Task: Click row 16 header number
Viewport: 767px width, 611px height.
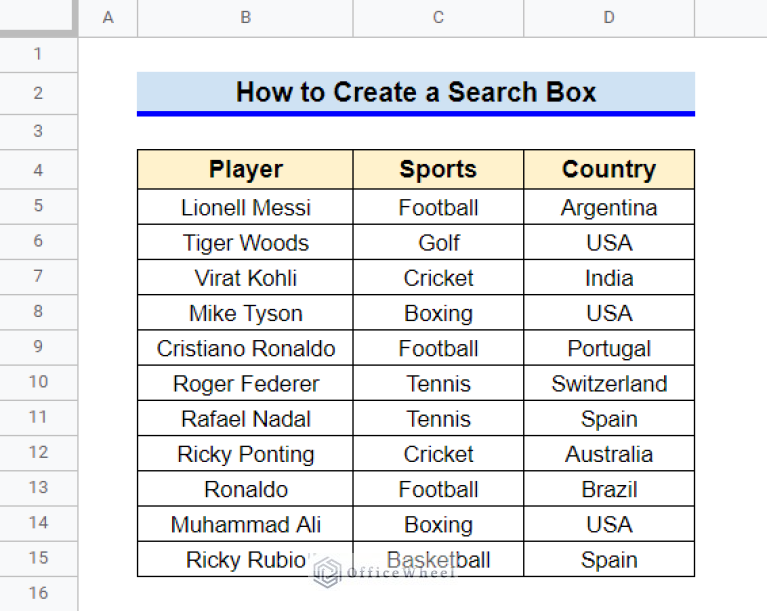Action: pyautogui.click(x=38, y=593)
